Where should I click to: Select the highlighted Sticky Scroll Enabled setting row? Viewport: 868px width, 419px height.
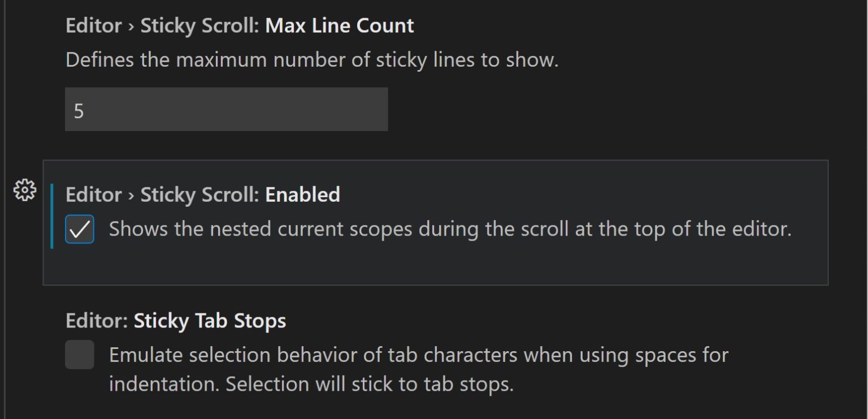[435, 223]
